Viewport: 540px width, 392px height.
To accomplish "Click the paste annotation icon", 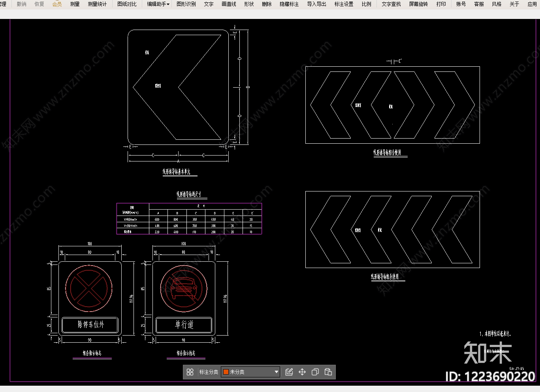I will 328,372.
